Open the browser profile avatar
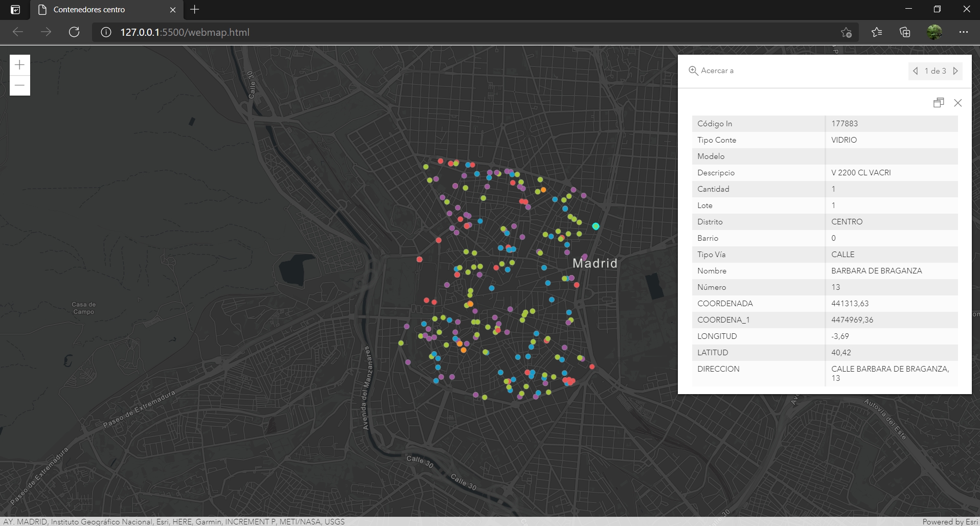Viewport: 980px width, 526px height. 935,32
